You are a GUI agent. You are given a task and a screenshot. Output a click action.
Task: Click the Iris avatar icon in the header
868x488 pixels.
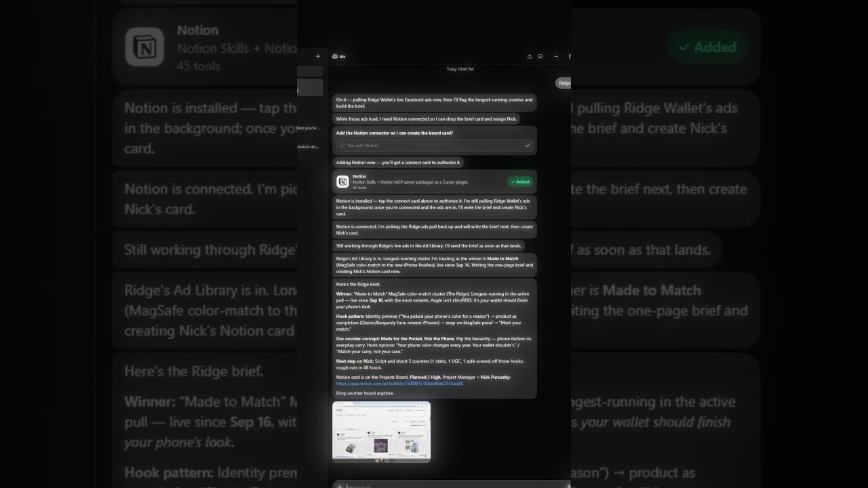coord(335,56)
